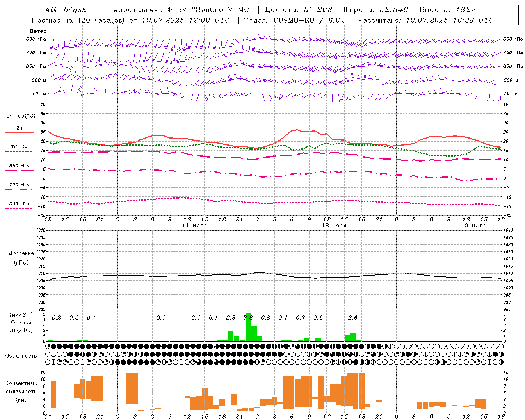
Task: Click the '(мм/3ч.)' precipitation unit label
Action: [21, 315]
